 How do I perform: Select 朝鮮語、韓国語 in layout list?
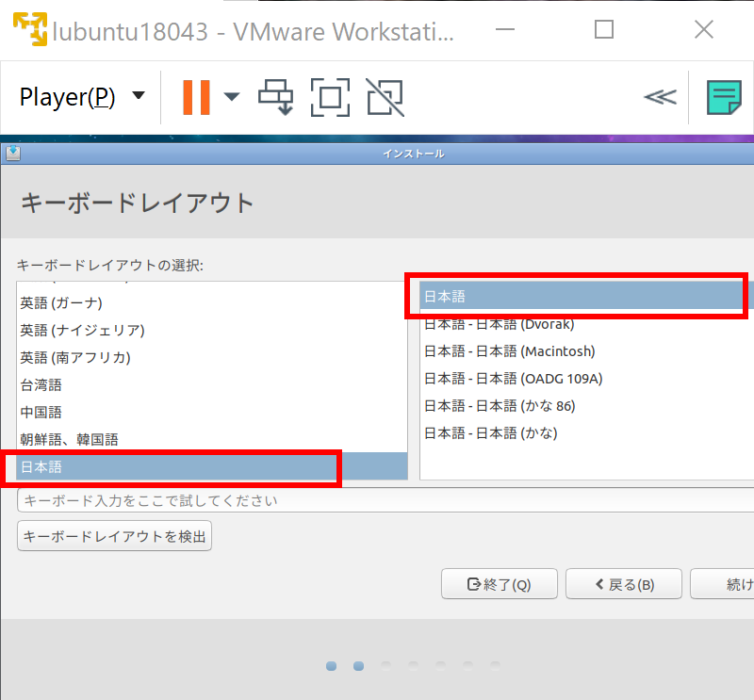pyautogui.click(x=211, y=439)
